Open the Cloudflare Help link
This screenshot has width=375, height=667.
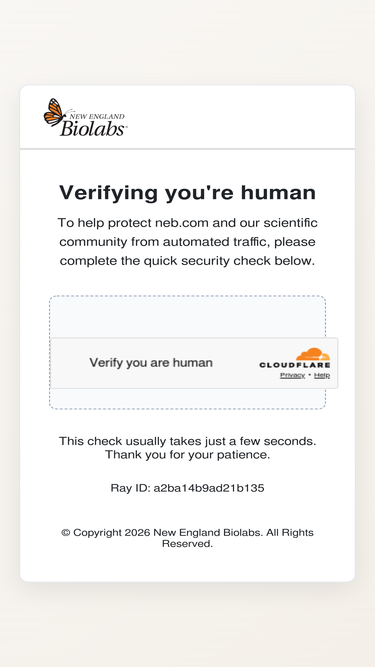coord(322,375)
